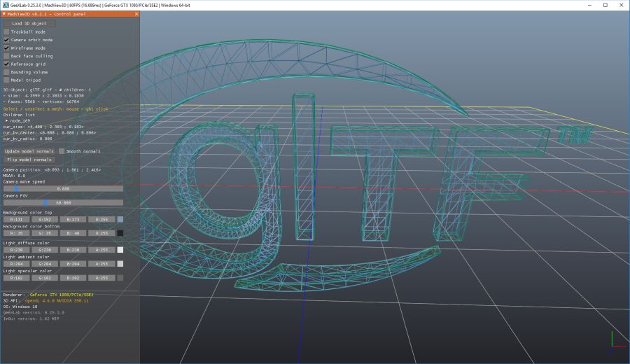Viewport: 630px width, 364px height.
Task: Select Background color bottom A:255 field
Action: (x=101, y=233)
